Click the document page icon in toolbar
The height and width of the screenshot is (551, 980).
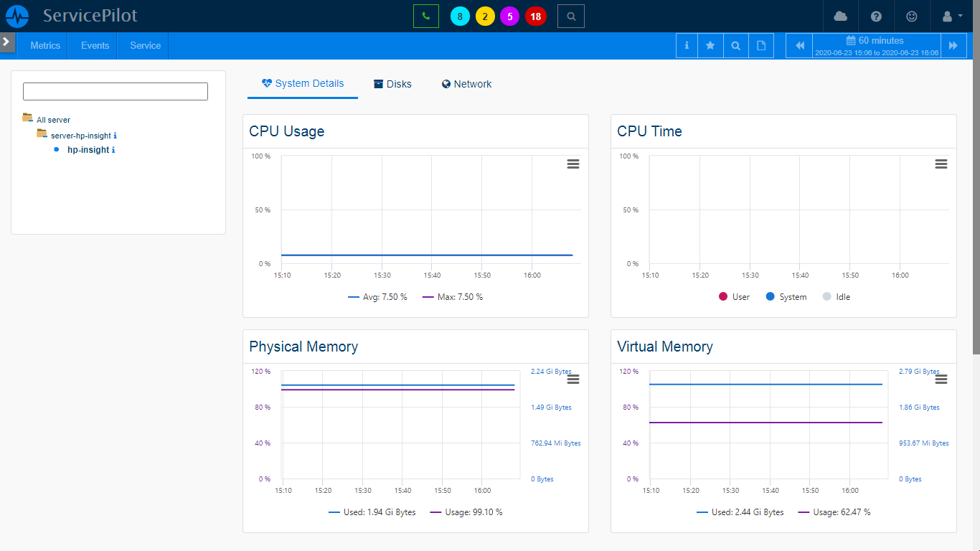pyautogui.click(x=761, y=45)
